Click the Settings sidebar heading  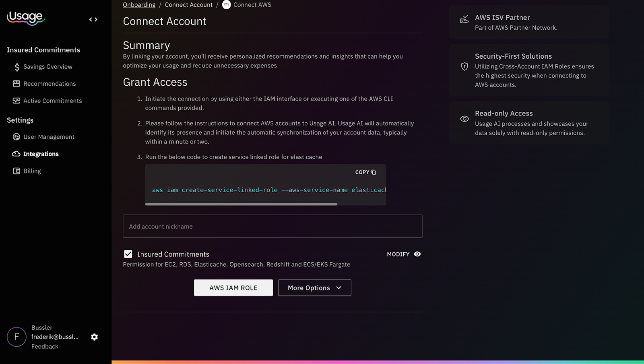[20, 120]
